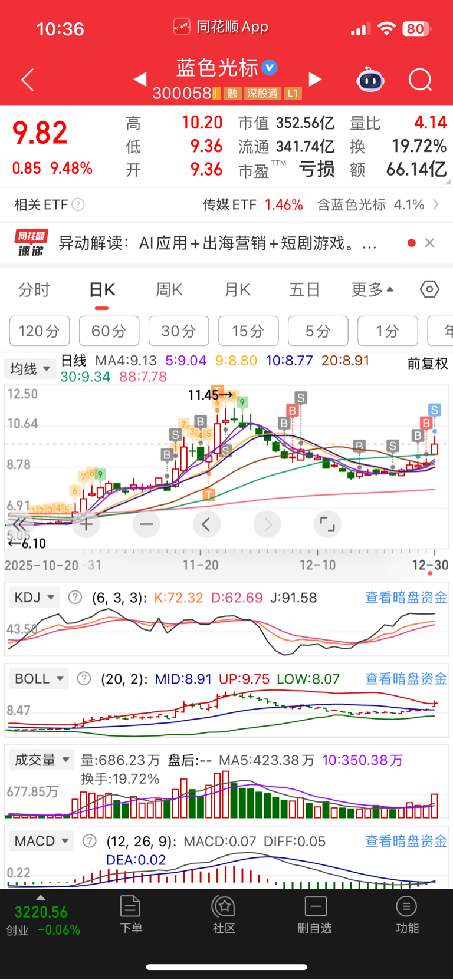Select 60分 period button

tap(109, 331)
